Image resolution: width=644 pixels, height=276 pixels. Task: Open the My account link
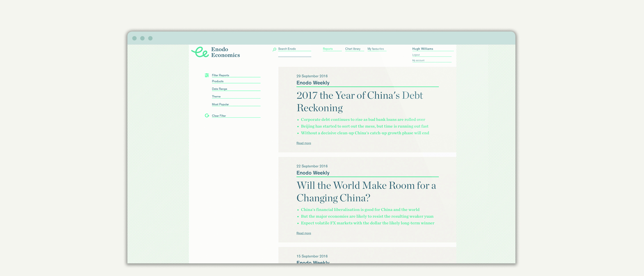(418, 60)
